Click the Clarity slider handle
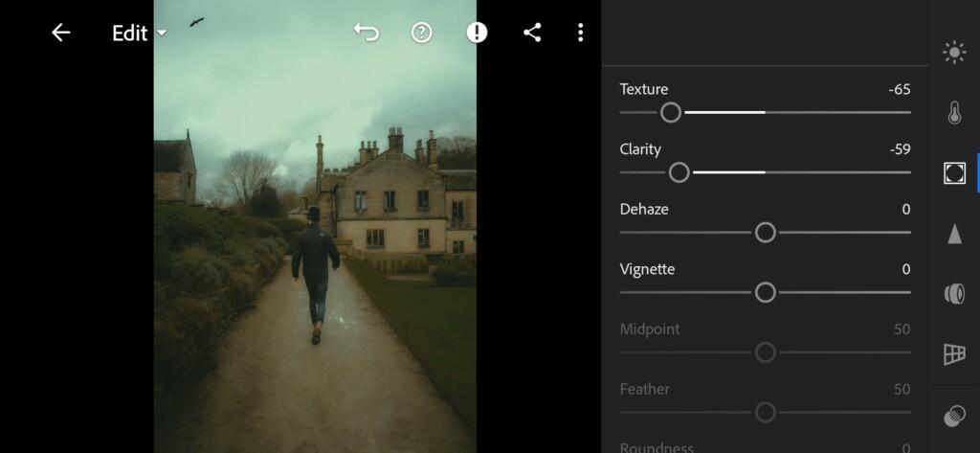 (x=679, y=172)
